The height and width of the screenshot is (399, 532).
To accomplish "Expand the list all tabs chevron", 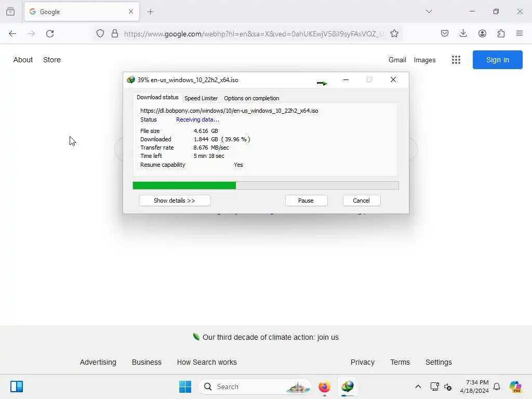I will pyautogui.click(x=429, y=11).
